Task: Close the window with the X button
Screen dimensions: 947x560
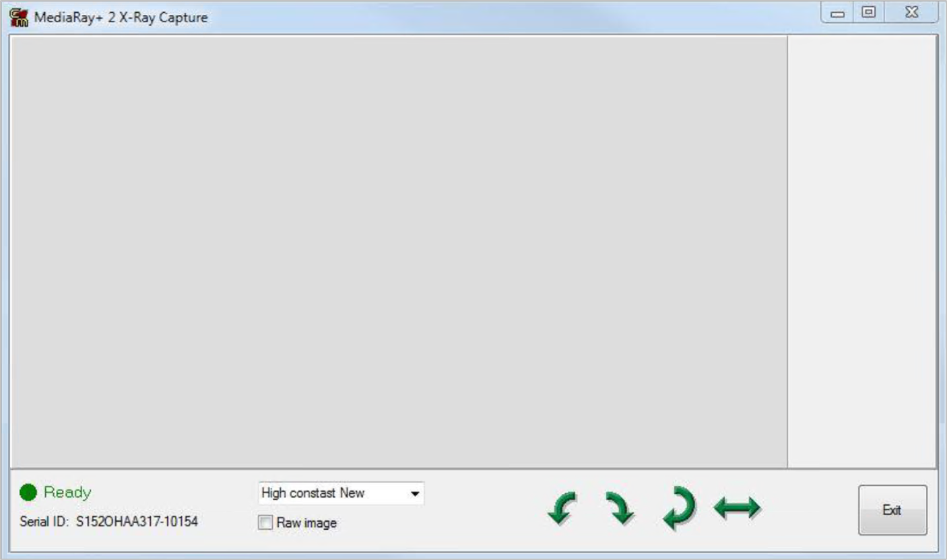Action: coord(911,12)
